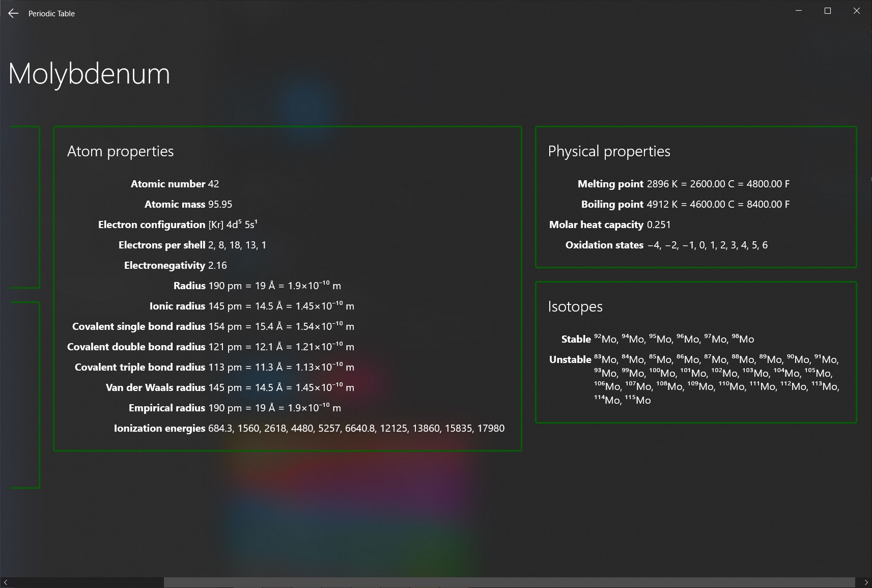This screenshot has height=588, width=872.
Task: Click the horizontal scrollbar thumb
Action: (510, 582)
